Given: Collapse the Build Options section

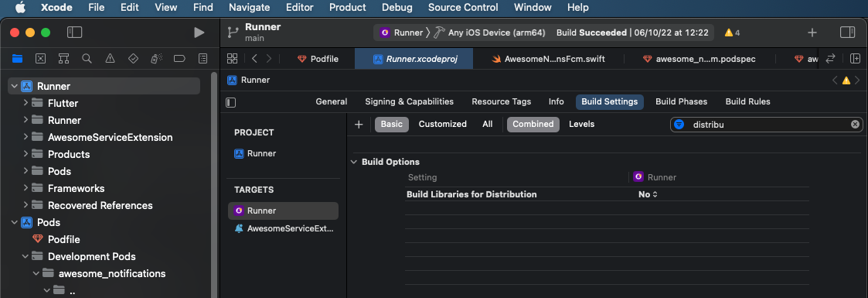Looking at the screenshot, I should tap(354, 162).
